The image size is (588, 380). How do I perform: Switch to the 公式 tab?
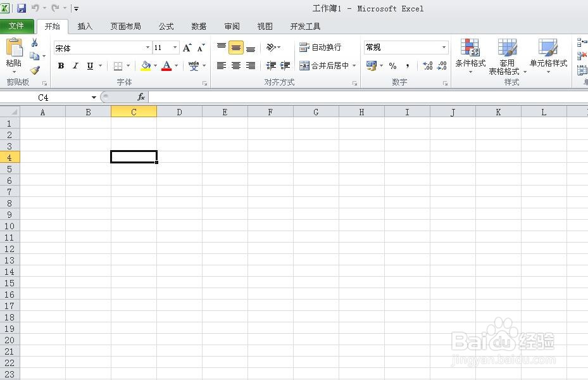tap(166, 26)
